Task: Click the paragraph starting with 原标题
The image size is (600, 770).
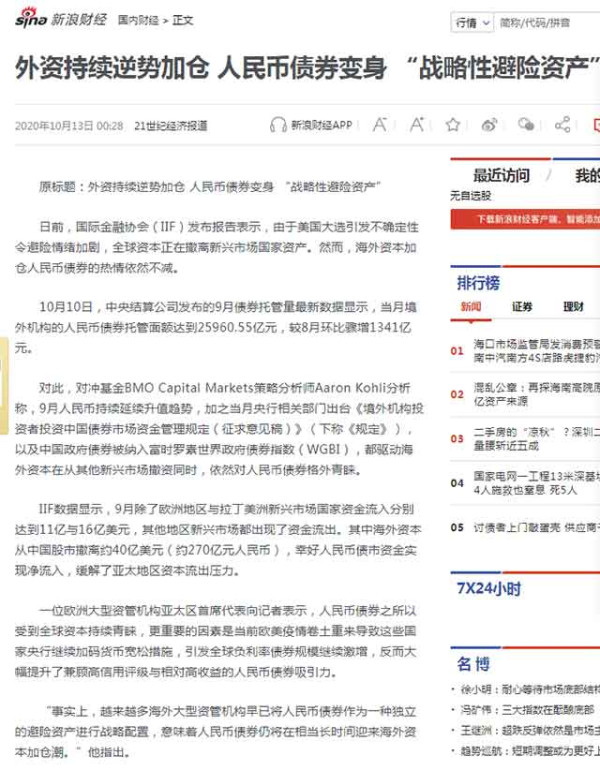Action: point(210,187)
